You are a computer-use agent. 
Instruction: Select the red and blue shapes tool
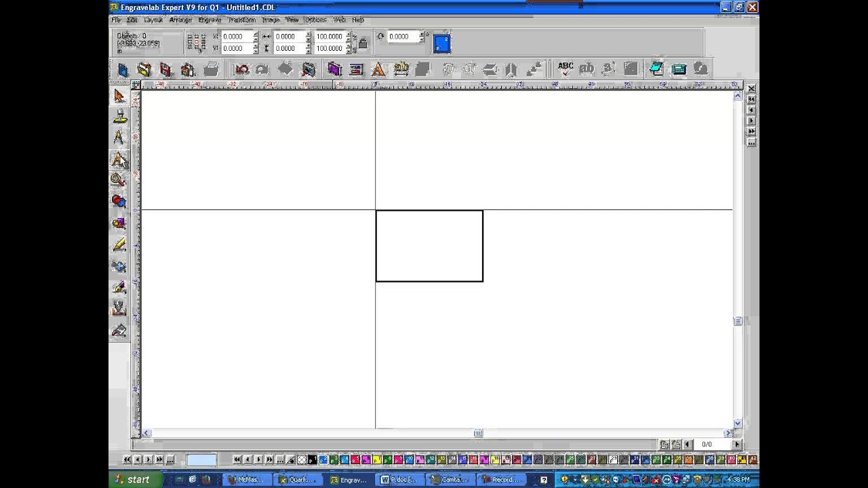(119, 201)
